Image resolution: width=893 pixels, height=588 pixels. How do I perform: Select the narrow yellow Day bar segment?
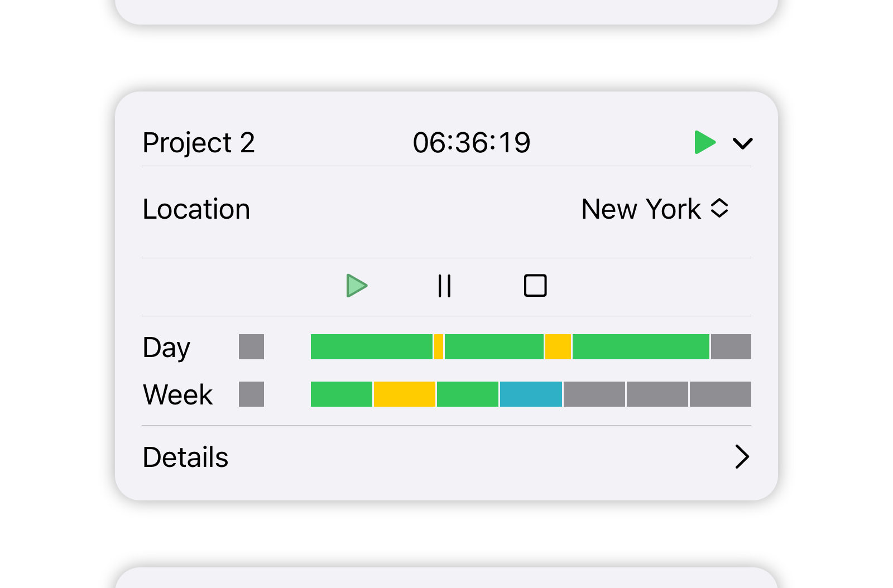[439, 347]
